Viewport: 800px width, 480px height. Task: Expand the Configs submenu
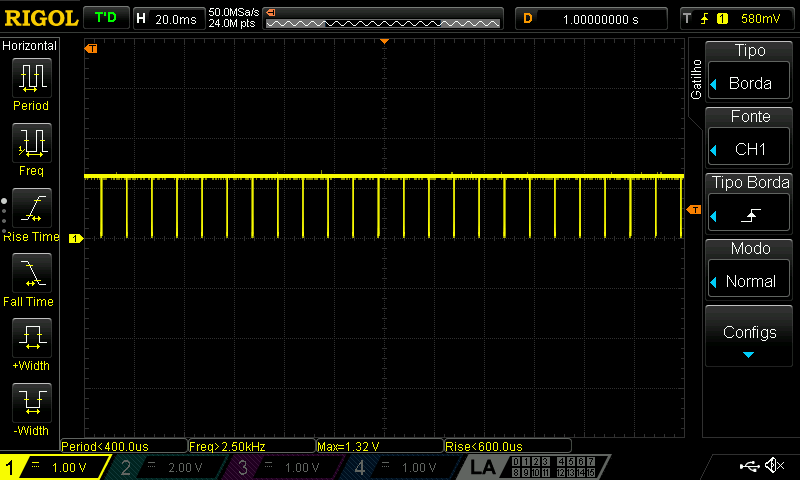(749, 336)
